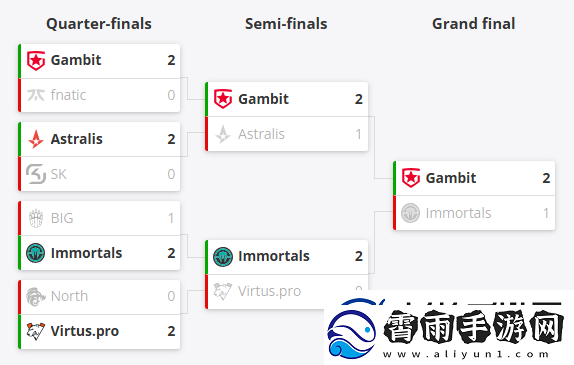Viewport: 574px width, 365px height.
Task: Click the North team logo icon
Action: pos(36,296)
